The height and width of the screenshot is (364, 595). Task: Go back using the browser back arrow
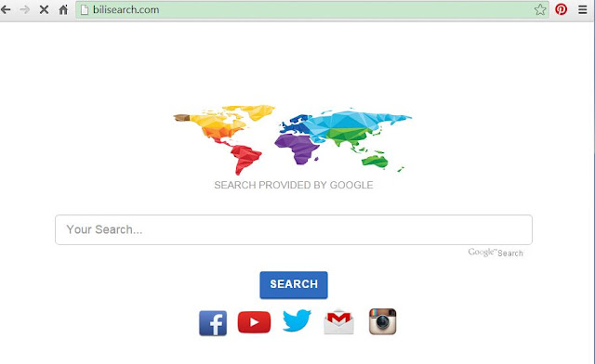(x=6, y=9)
